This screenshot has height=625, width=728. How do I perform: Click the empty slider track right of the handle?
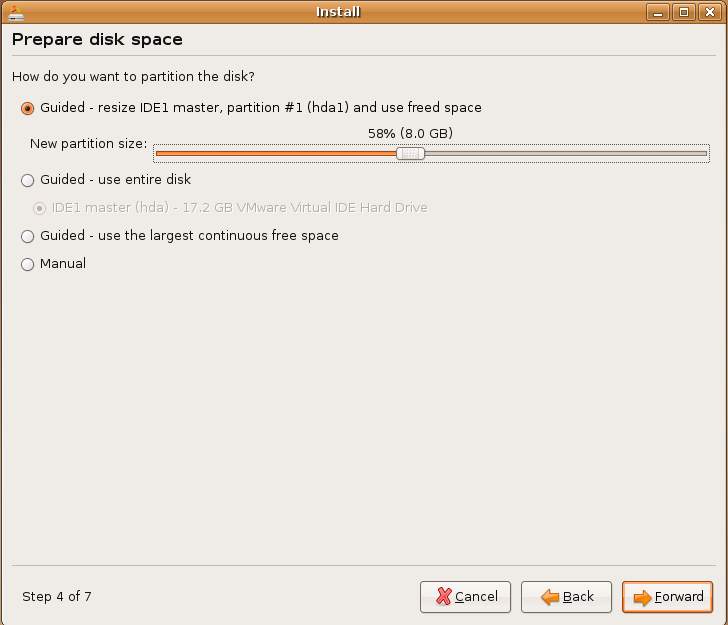point(560,154)
